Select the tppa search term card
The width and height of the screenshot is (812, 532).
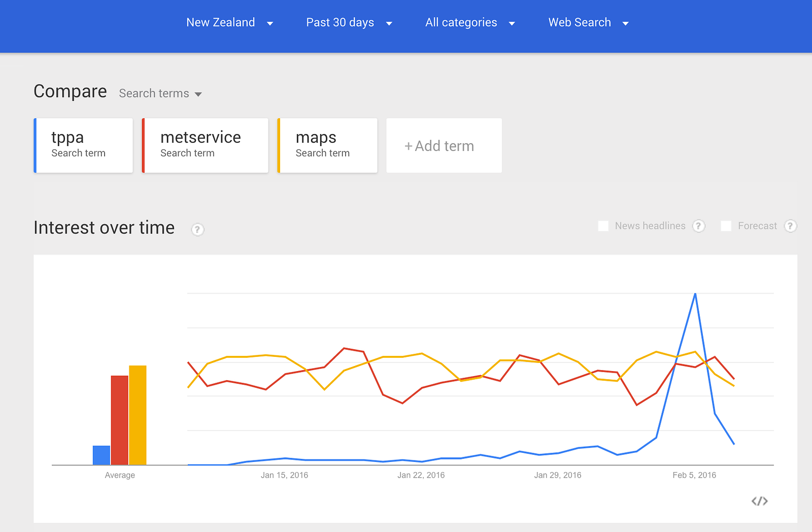click(x=83, y=146)
